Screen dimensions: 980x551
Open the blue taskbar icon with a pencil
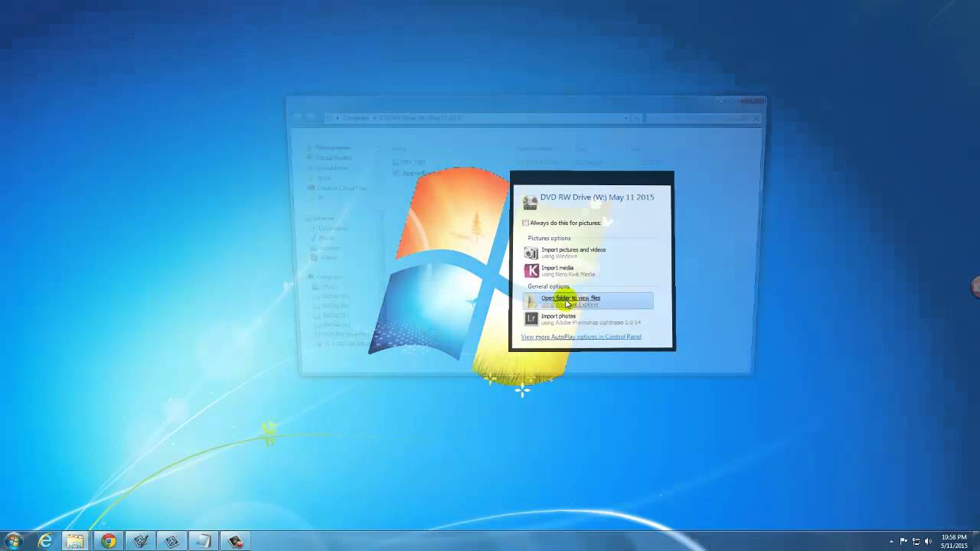140,541
